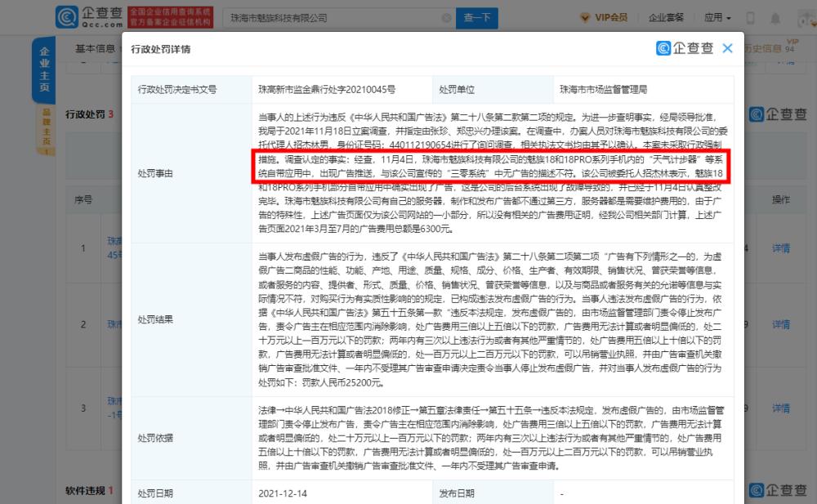The height and width of the screenshot is (504, 817).
Task: Open notifications bell icon
Action: [x=775, y=19]
